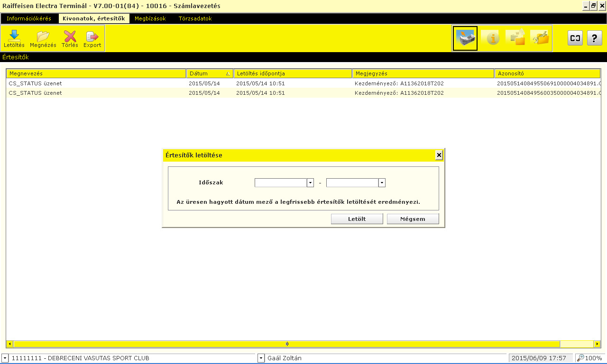Click the hint text about empty date field

298,201
